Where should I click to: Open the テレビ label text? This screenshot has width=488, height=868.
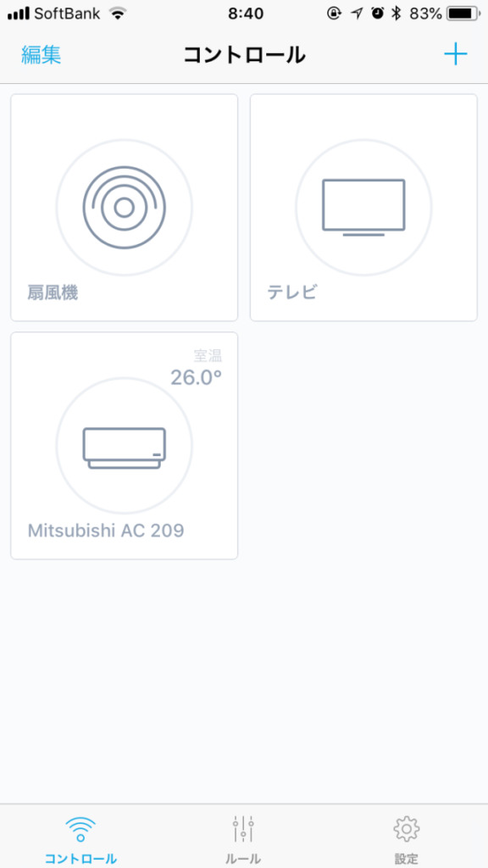coord(292,292)
